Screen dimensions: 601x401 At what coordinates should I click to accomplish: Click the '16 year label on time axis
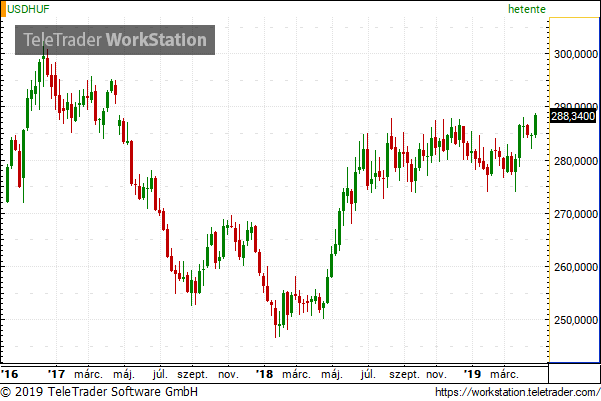(x=10, y=374)
